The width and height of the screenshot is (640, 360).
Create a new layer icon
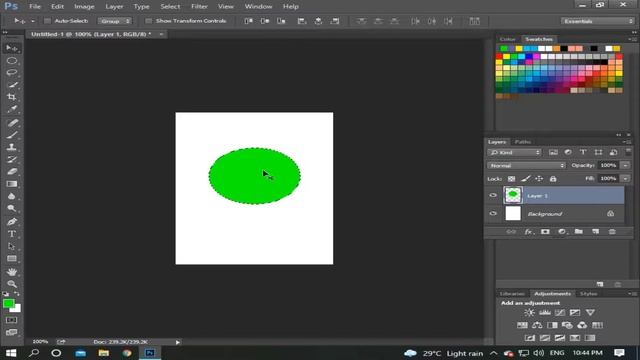[596, 231]
